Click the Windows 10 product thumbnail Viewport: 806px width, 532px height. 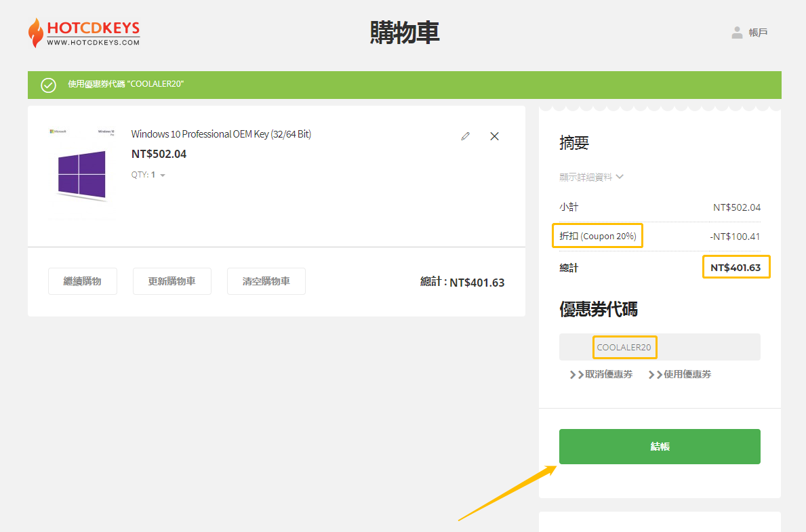coord(82,172)
